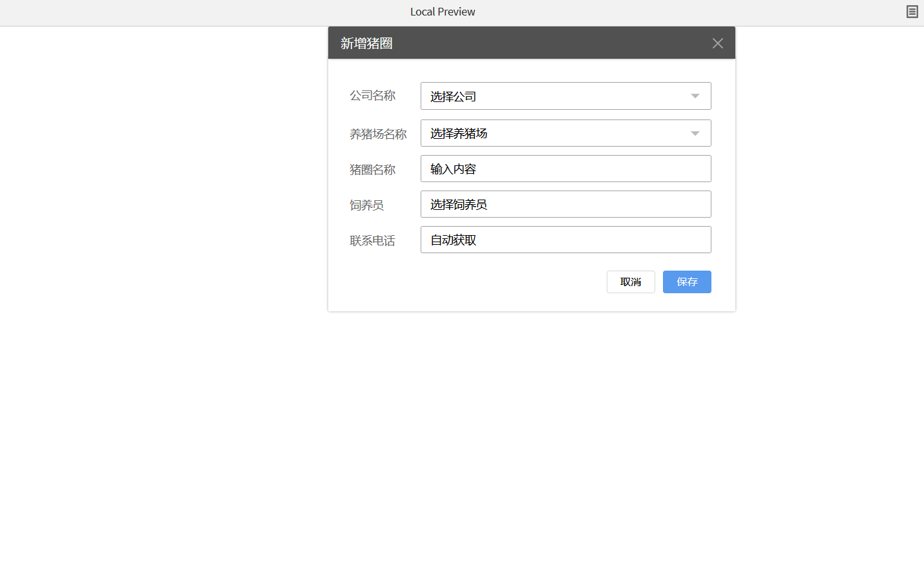Click the Local Preview title text
The width and height of the screenshot is (924, 569).
coord(443,12)
